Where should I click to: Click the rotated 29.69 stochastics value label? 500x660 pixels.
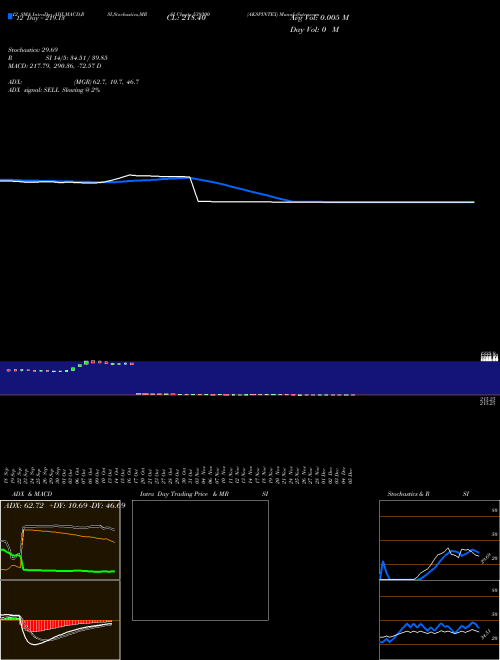click(x=486, y=559)
